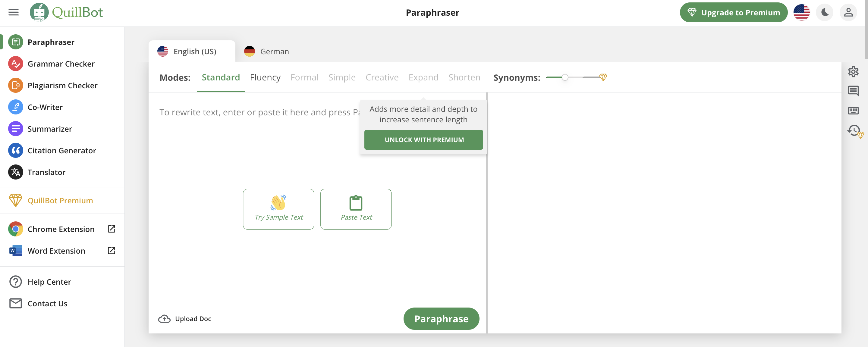Open the Summarizer link
Image resolution: width=868 pixels, height=347 pixels.
pyautogui.click(x=50, y=129)
